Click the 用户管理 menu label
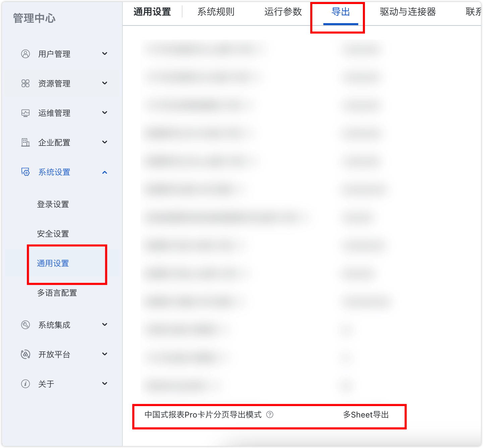 coord(54,54)
